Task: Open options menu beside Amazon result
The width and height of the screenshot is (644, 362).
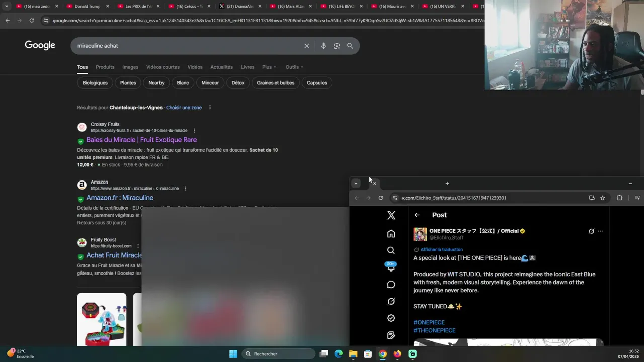Action: click(186, 189)
